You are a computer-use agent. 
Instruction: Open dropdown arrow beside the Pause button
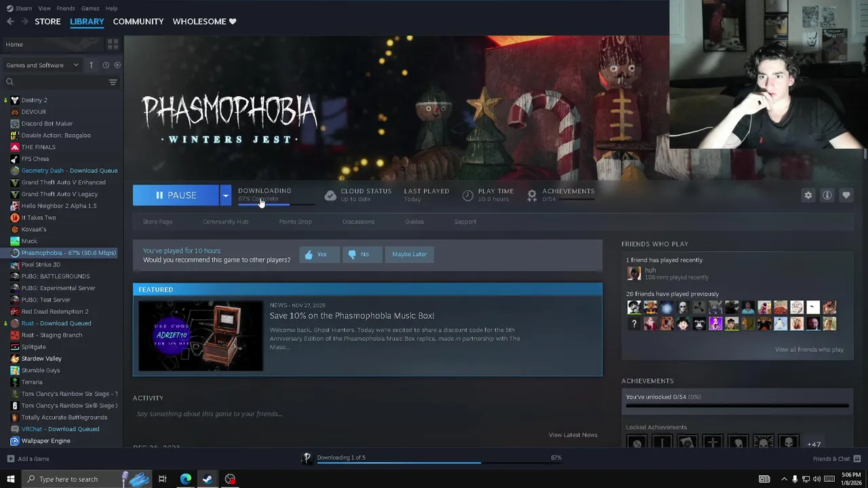click(x=226, y=195)
